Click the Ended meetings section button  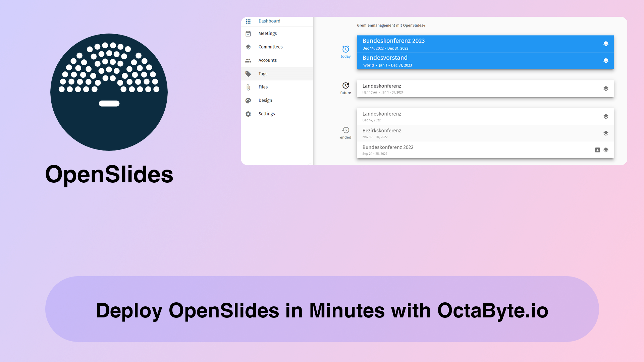click(345, 133)
